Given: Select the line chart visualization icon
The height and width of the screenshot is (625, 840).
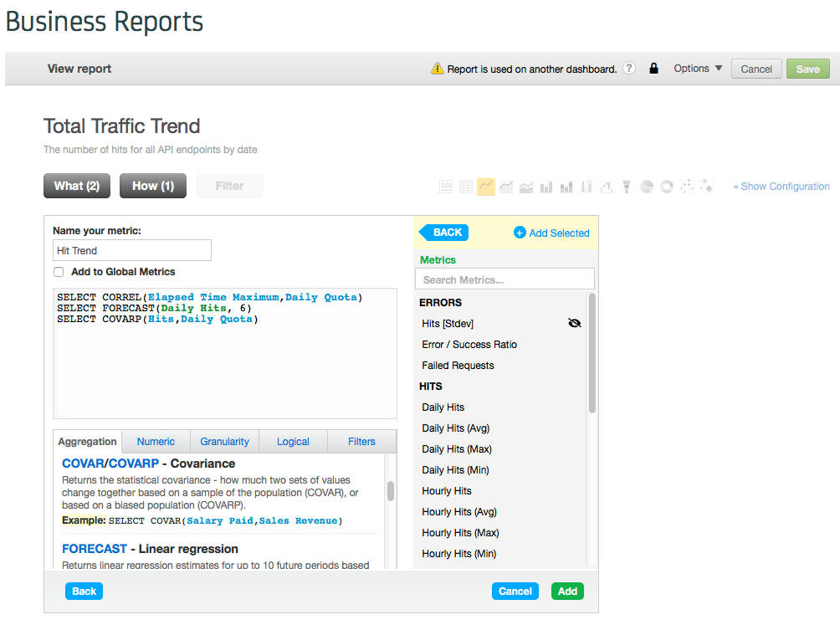Looking at the screenshot, I should click(486, 187).
